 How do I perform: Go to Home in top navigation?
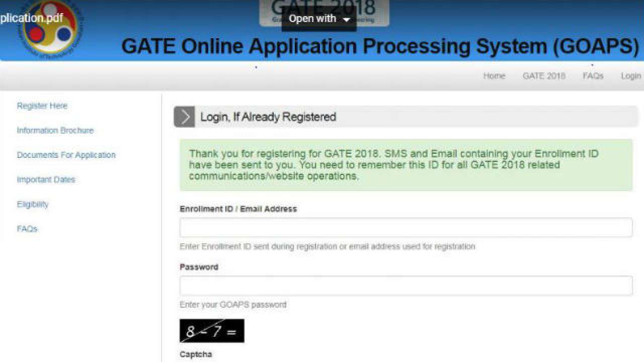pyautogui.click(x=494, y=76)
